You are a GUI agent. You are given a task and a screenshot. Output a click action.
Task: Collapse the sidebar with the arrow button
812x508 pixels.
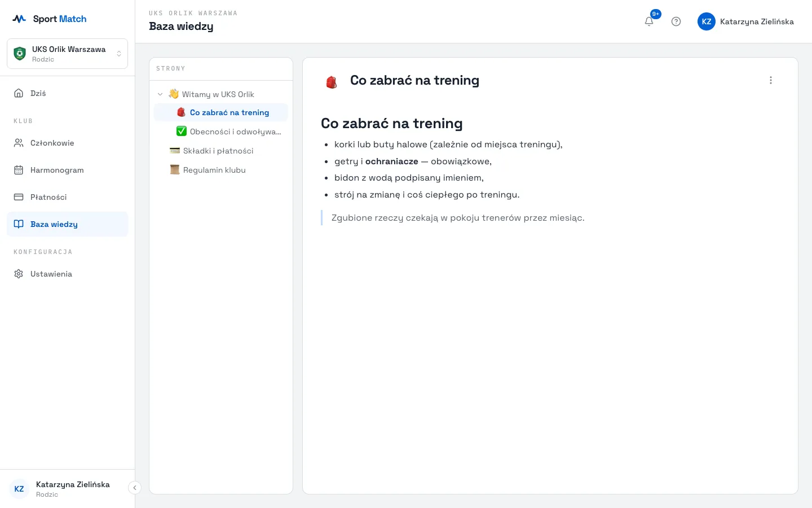click(x=135, y=488)
